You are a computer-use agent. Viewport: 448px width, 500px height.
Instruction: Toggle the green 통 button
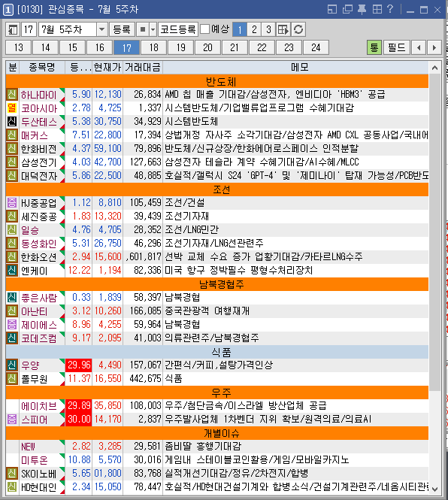click(374, 47)
